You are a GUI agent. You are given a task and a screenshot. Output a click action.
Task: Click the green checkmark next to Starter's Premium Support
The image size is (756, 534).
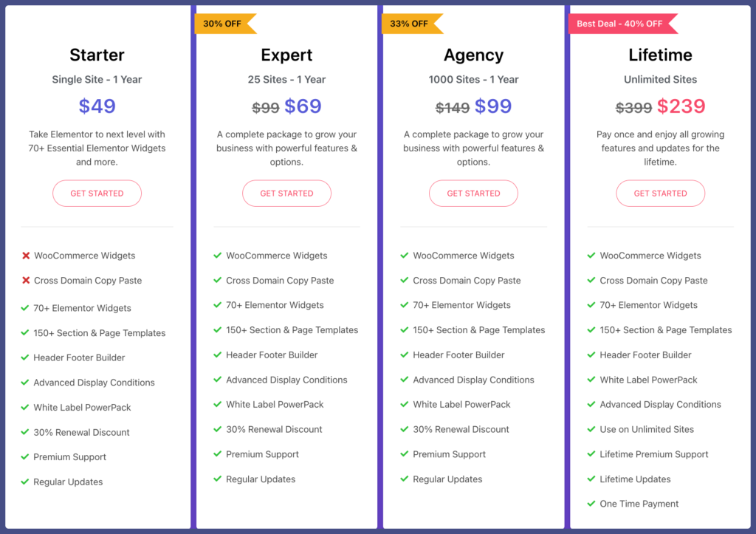click(x=25, y=456)
